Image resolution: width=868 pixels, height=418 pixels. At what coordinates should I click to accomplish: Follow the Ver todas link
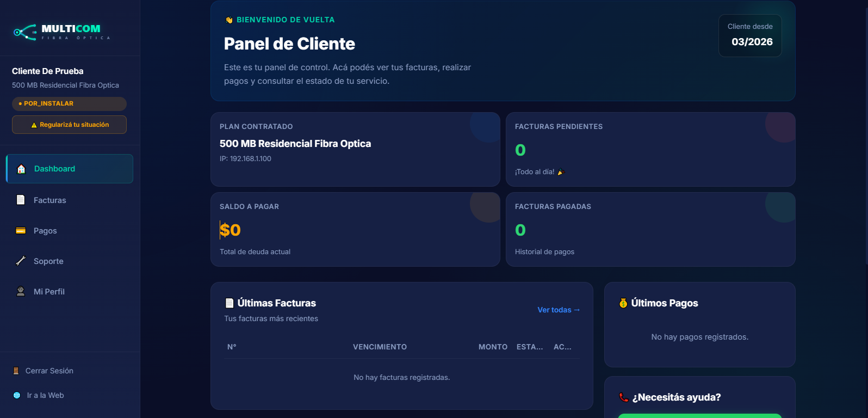tap(559, 310)
